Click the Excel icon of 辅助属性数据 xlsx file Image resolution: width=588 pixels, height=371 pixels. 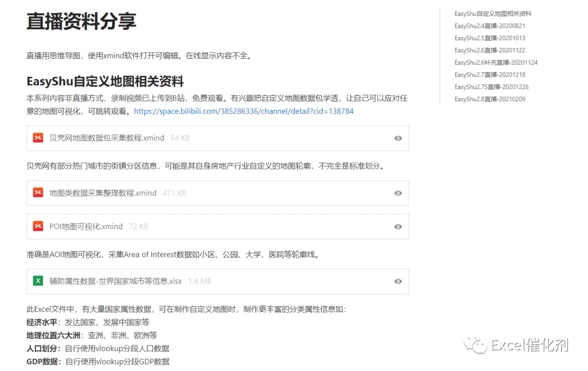pyautogui.click(x=38, y=281)
